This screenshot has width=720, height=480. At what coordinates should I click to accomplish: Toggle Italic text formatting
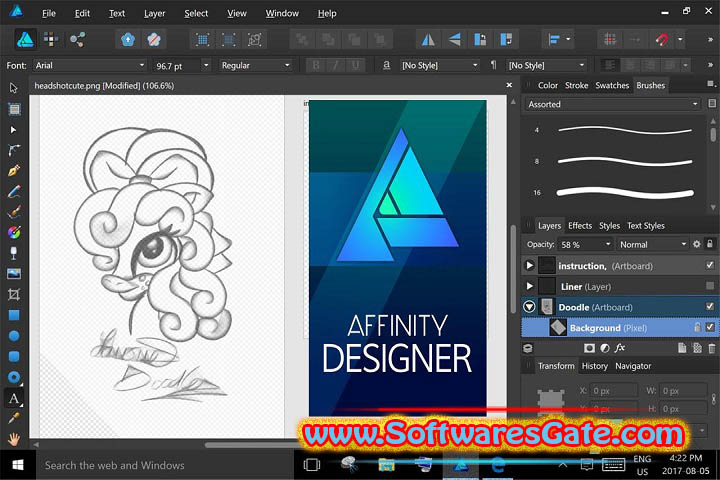(336, 65)
